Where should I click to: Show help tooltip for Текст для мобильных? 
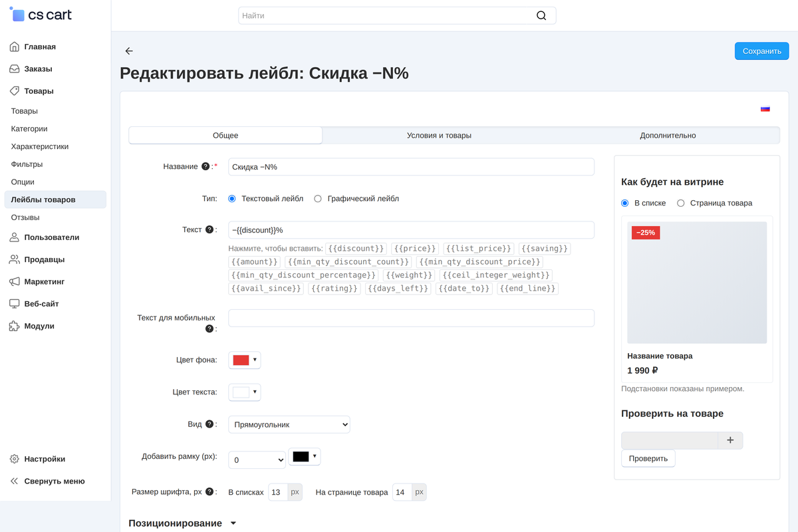click(209, 329)
